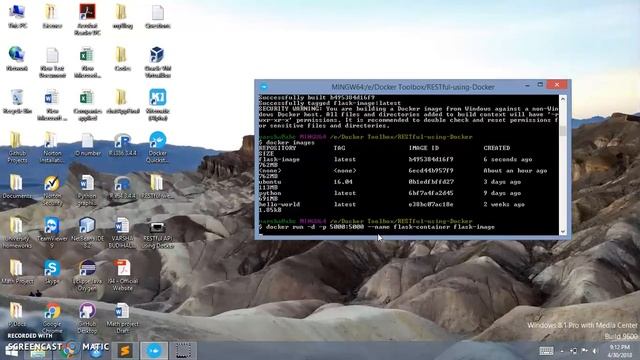Open Math project Draft Word document

[122, 317]
